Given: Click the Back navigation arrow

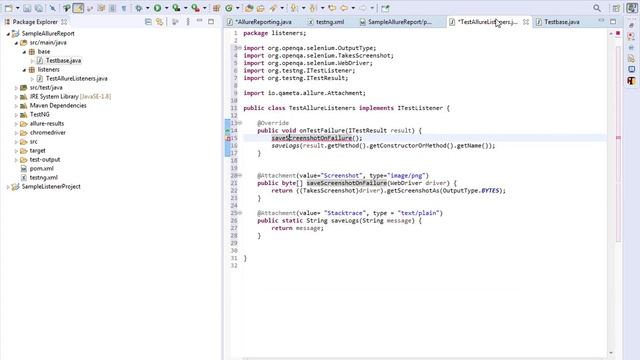Looking at the screenshot, I should pos(344,8).
